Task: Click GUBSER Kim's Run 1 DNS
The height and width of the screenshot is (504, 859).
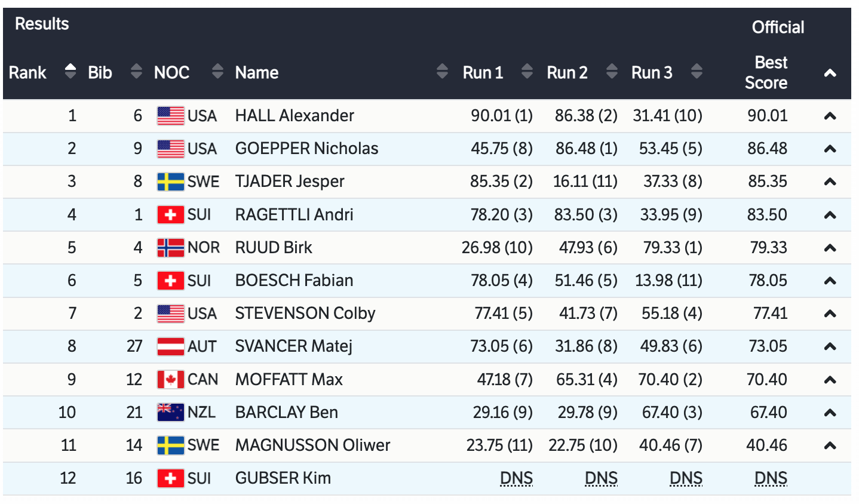Action: pos(516,478)
